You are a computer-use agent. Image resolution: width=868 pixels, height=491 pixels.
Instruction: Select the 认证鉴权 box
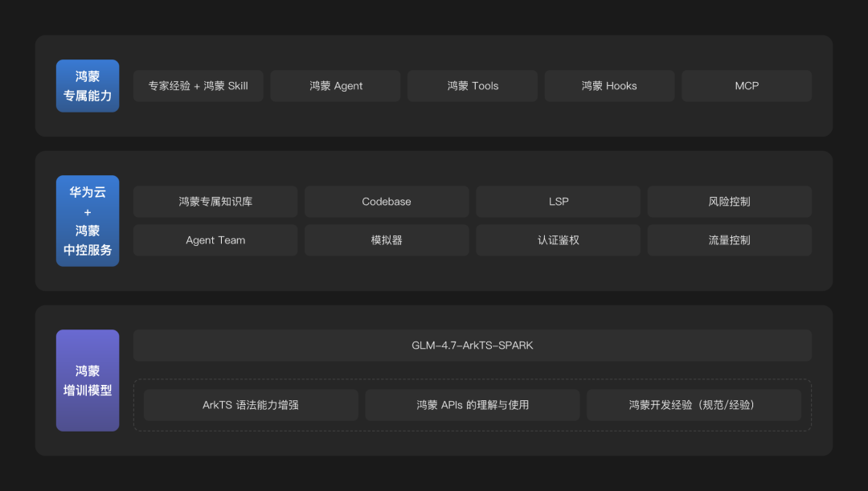[x=558, y=240]
